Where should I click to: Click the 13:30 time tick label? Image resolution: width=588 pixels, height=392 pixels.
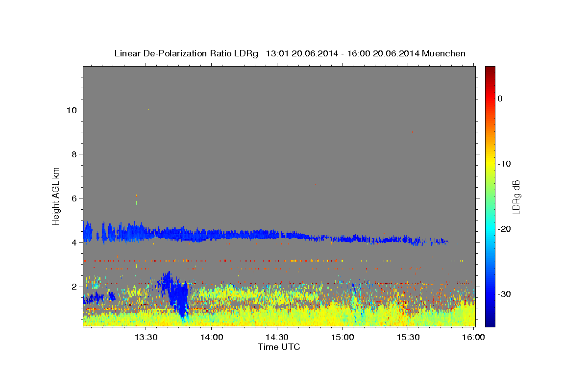coord(146,337)
